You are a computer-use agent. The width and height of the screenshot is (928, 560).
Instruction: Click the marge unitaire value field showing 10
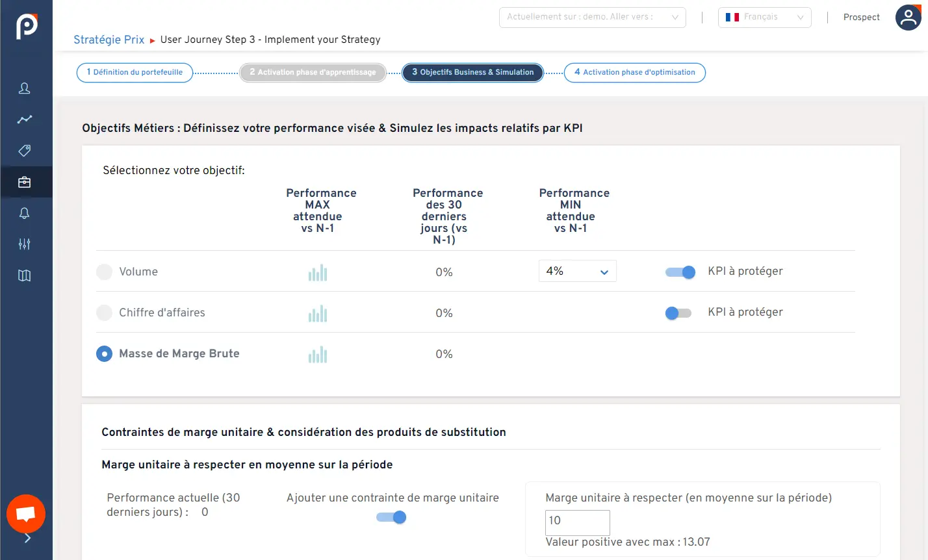(x=577, y=522)
